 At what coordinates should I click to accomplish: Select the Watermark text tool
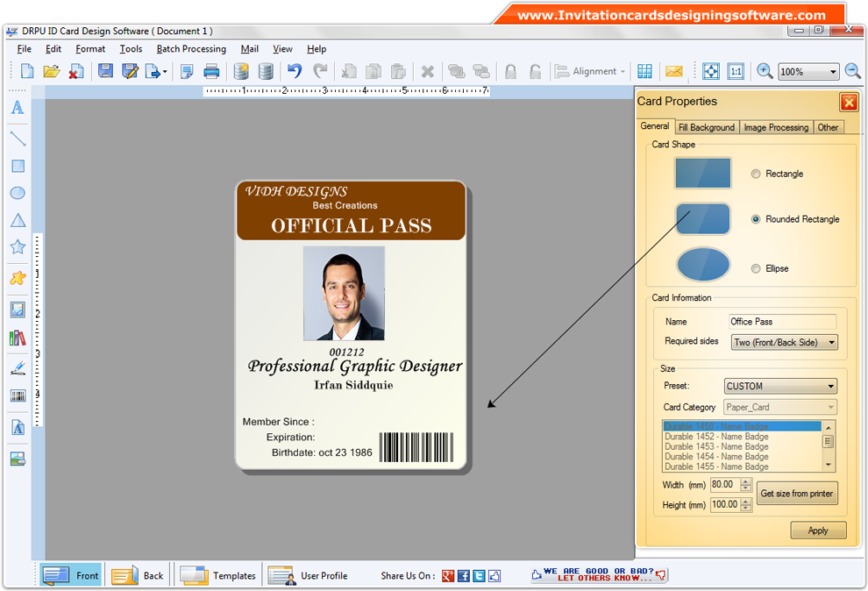pos(18,427)
